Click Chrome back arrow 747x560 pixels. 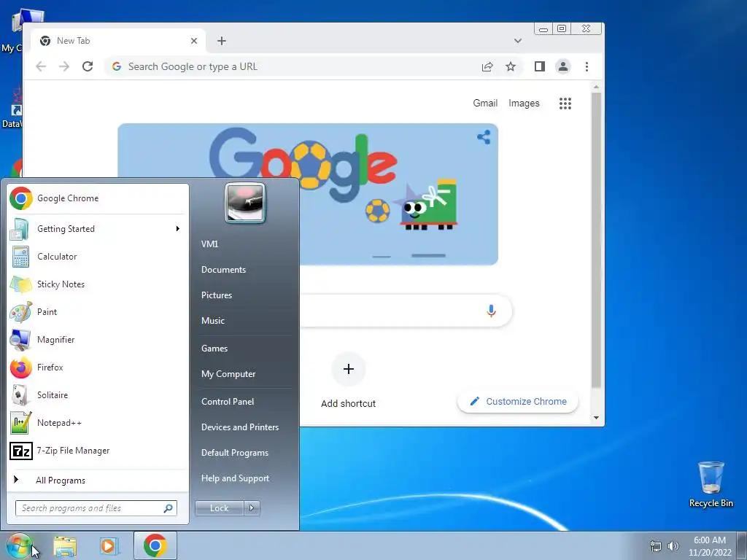[x=41, y=66]
